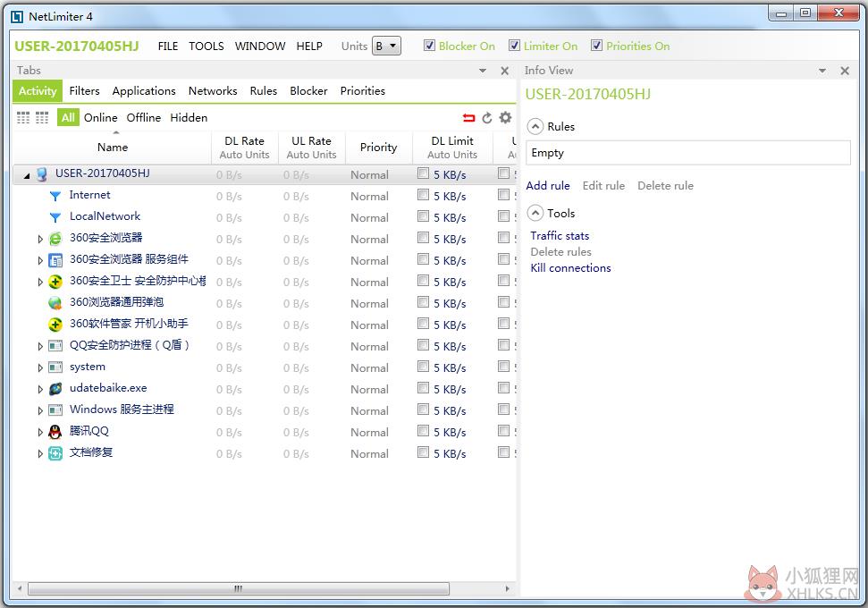The height and width of the screenshot is (608, 868).
Task: Click the system process icon
Action: coord(55,367)
